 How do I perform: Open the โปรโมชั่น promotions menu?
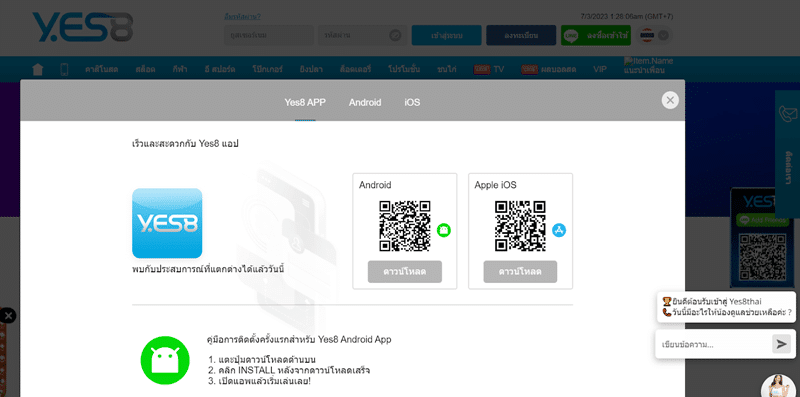pos(404,69)
